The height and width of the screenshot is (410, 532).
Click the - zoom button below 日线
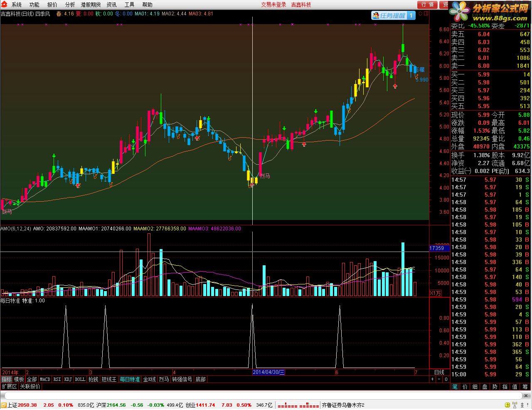[439, 379]
